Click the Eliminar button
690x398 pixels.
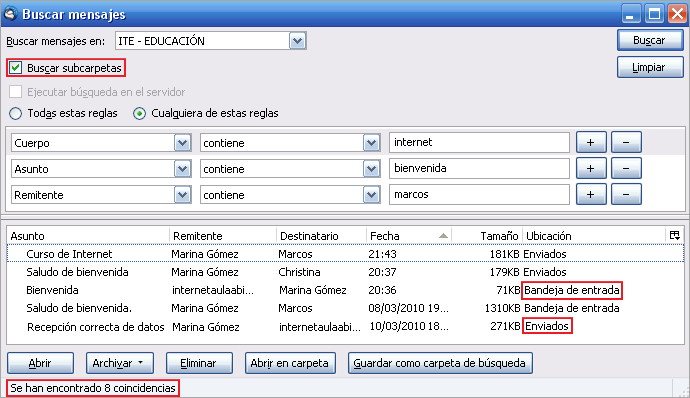(199, 363)
